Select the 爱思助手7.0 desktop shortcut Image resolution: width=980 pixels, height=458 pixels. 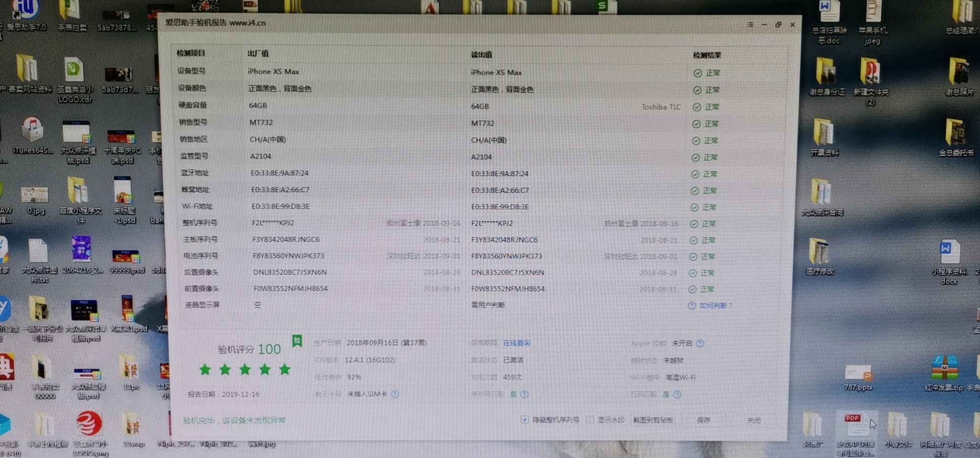(26, 15)
